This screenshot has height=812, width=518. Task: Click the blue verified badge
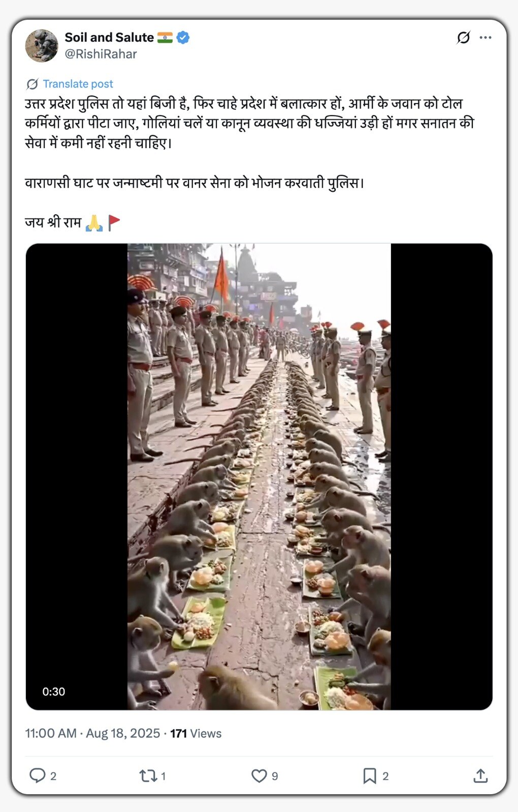[x=183, y=38]
